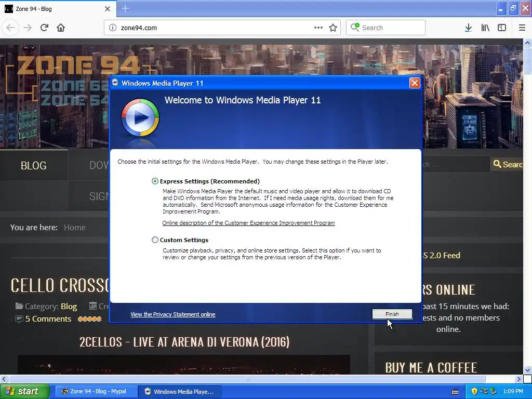The height and width of the screenshot is (399, 532).
Task: Click the browser Back arrow
Action: click(10, 28)
